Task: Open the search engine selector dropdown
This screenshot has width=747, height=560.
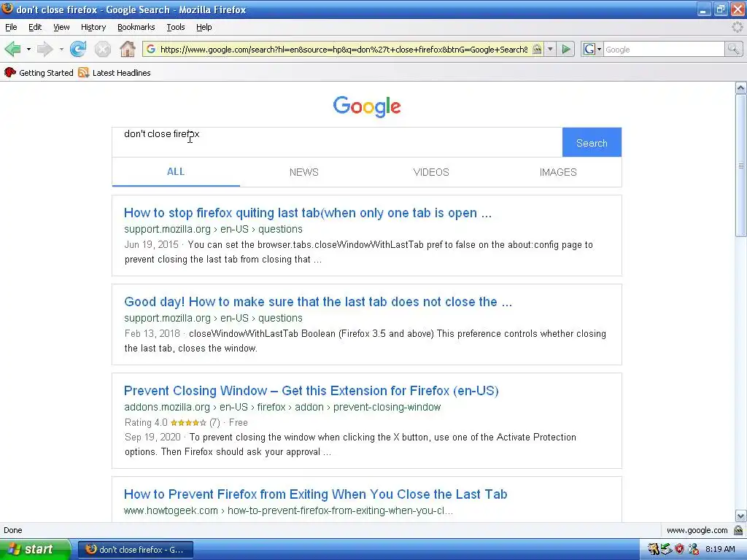Action: pyautogui.click(x=592, y=49)
